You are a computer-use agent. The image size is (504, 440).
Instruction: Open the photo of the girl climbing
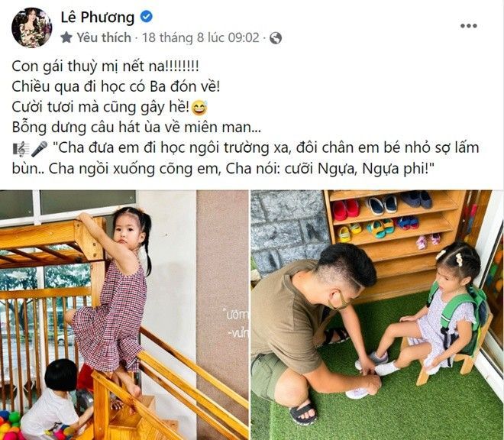124,315
